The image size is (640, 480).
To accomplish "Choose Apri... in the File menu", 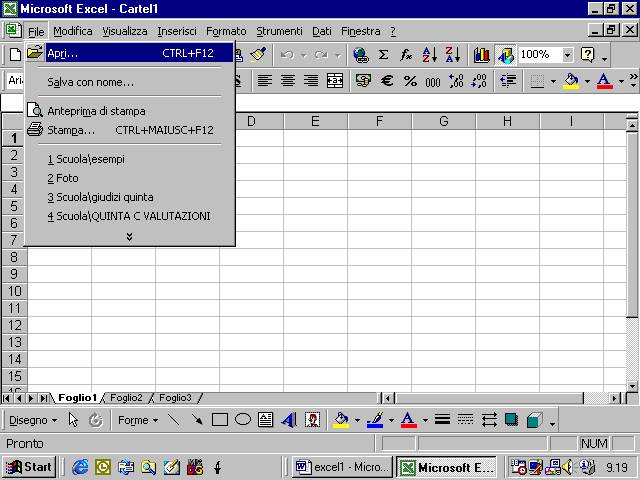I will (130, 53).
